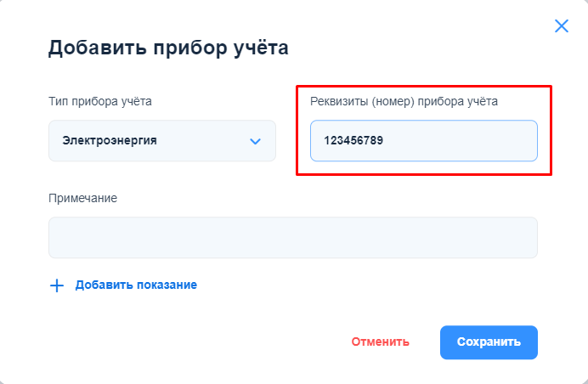Click the Добавить показание link

(136, 285)
